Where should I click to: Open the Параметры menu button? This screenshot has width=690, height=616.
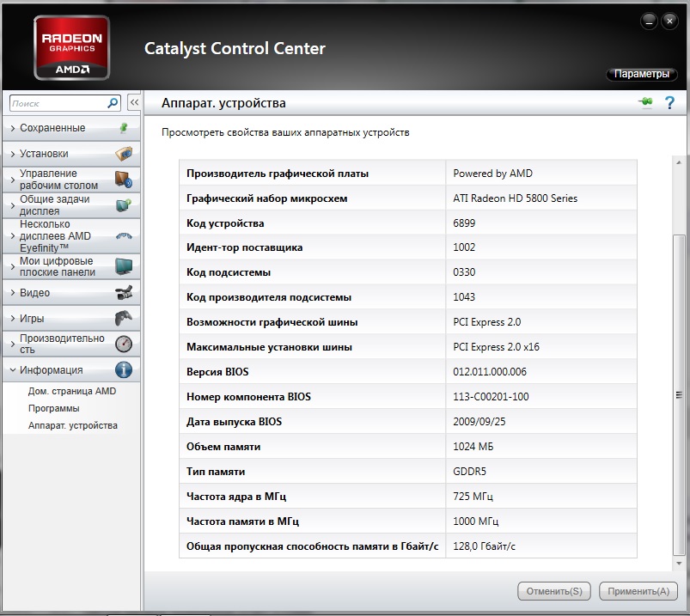click(642, 74)
